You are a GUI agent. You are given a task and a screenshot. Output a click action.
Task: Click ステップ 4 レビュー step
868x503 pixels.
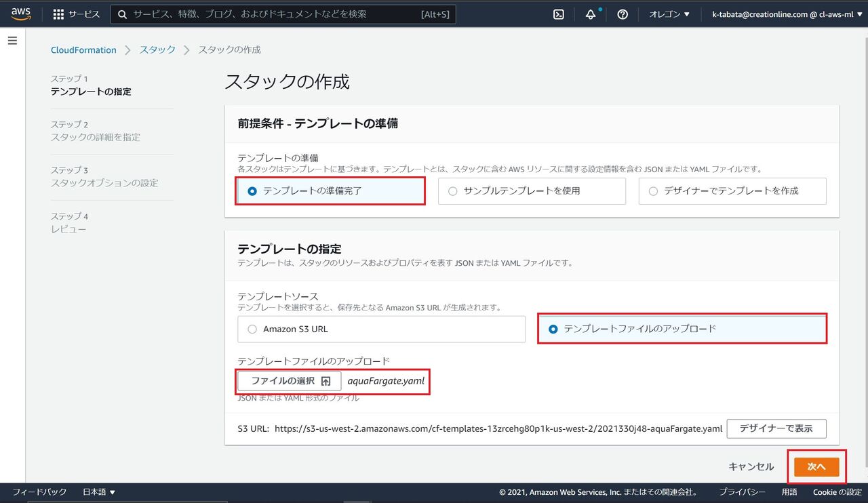(x=70, y=222)
